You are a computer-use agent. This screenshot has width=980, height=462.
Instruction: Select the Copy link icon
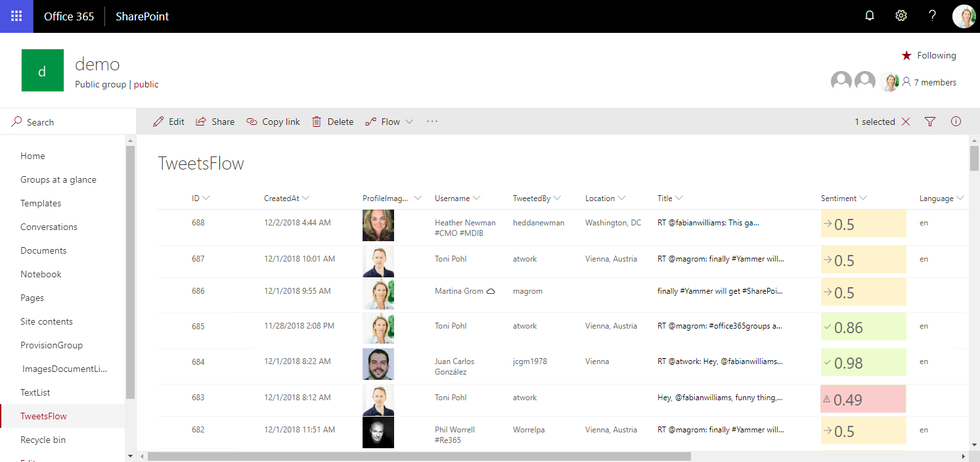click(251, 121)
